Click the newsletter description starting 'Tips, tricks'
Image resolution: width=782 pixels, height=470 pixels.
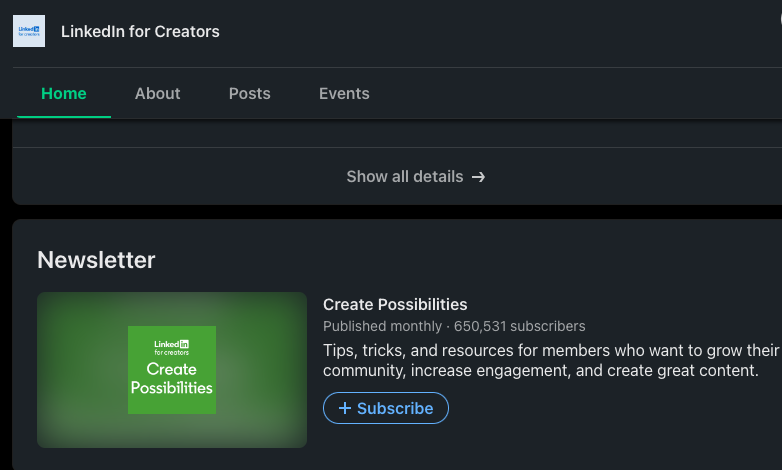click(551, 360)
